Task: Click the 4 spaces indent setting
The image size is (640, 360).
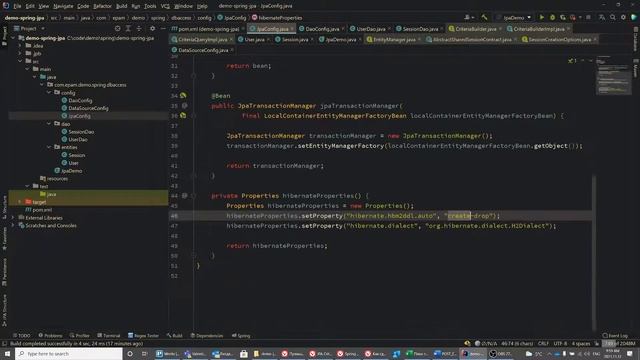Action: coord(581,344)
